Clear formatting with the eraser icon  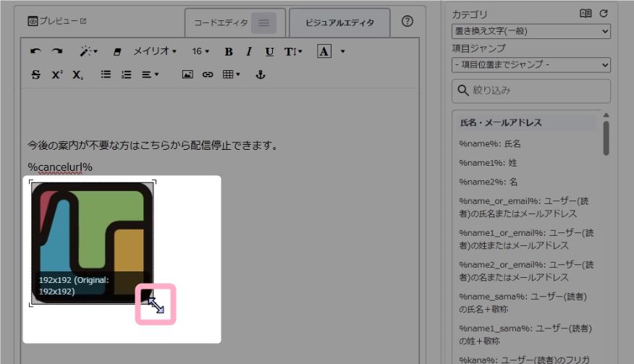point(117,51)
